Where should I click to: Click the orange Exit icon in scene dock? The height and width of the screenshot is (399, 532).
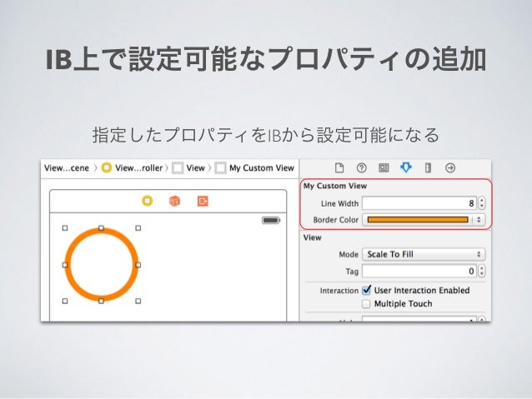coord(203,201)
